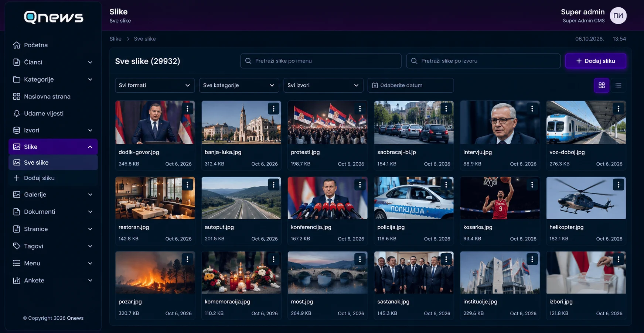Open the sastanak.jpg thumbnail
The image size is (644, 333).
click(x=414, y=272)
